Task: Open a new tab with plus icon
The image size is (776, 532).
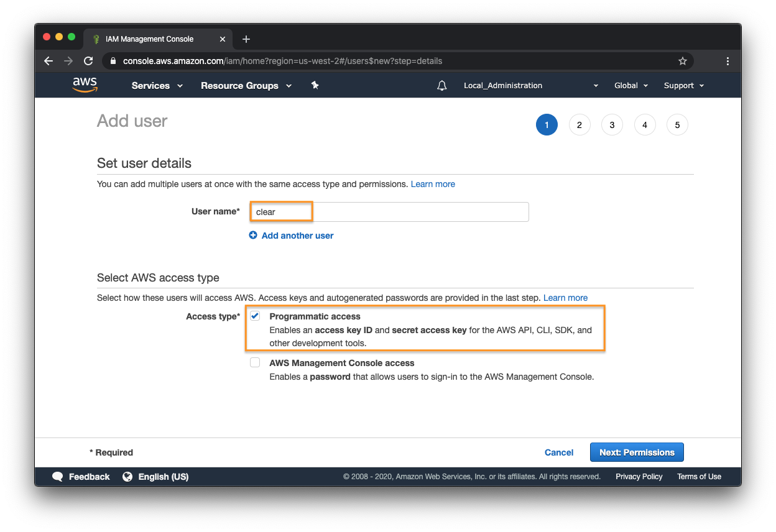Action: click(246, 39)
